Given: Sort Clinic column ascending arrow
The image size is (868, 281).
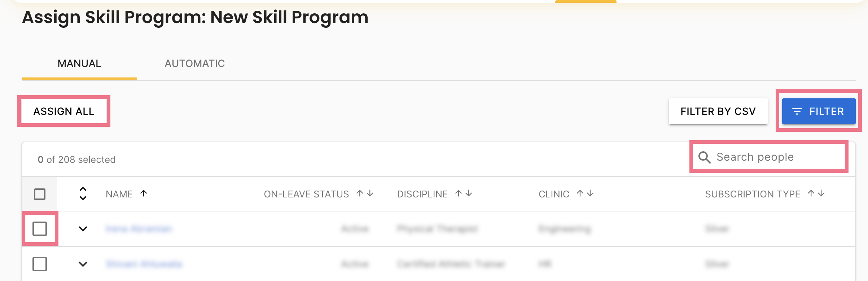Looking at the screenshot, I should [580, 193].
